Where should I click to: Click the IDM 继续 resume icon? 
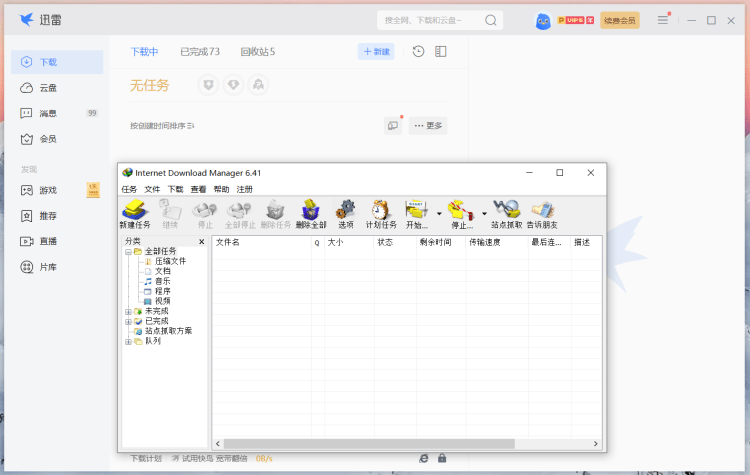point(170,214)
